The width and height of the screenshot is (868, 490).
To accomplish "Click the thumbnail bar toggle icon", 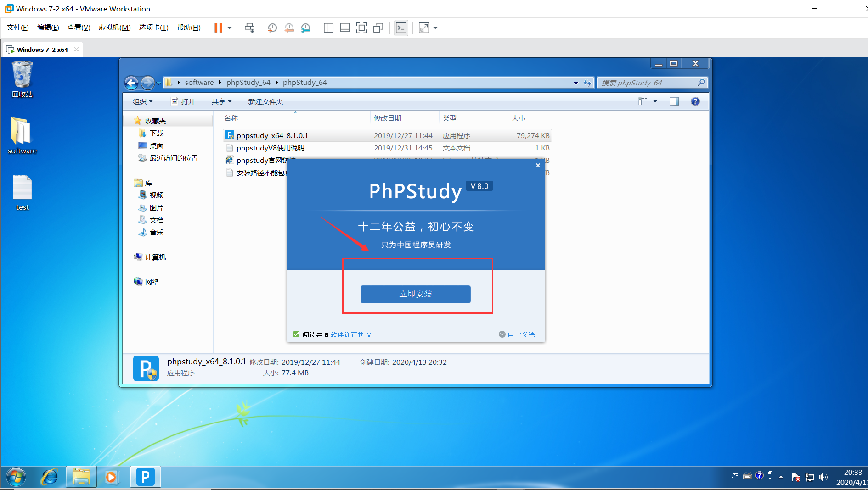I will point(345,28).
